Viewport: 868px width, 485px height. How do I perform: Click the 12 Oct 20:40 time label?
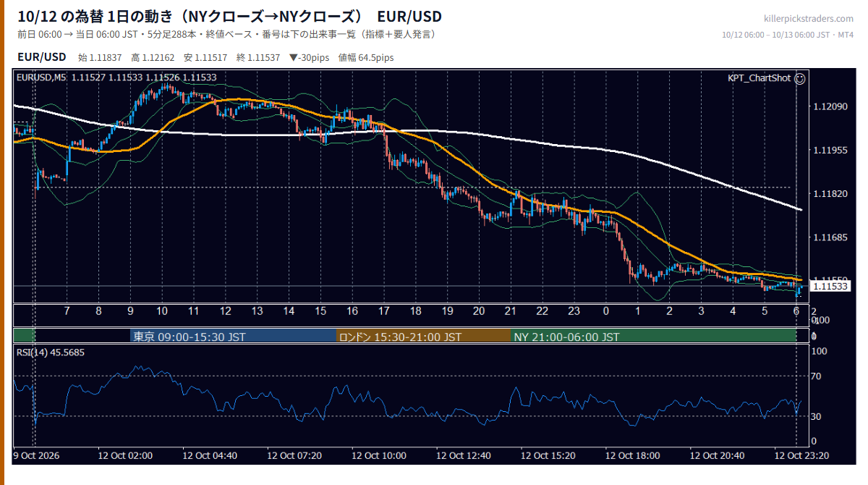pos(717,456)
